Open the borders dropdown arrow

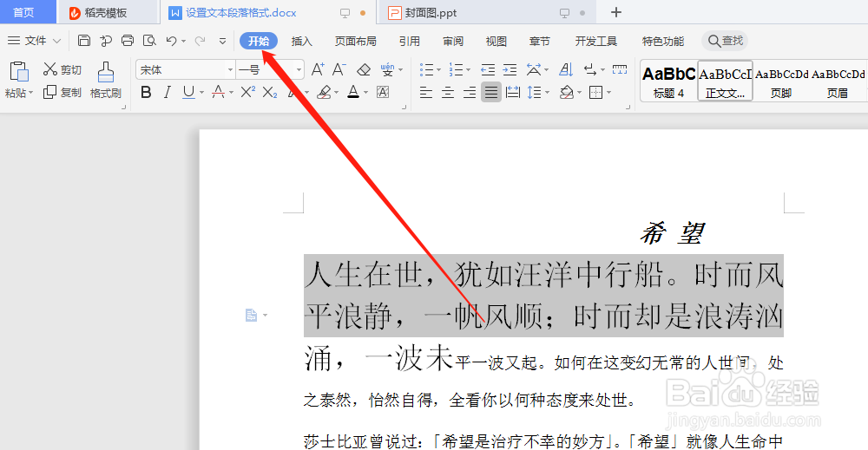(609, 93)
